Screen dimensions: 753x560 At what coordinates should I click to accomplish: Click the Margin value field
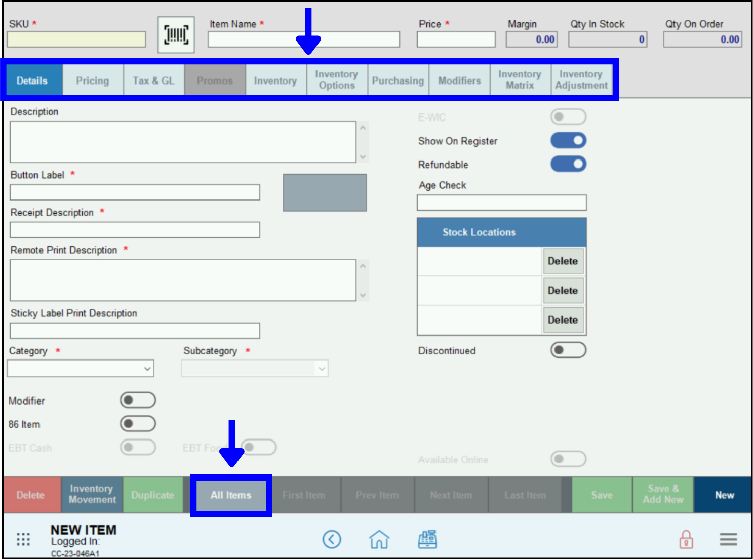[532, 39]
